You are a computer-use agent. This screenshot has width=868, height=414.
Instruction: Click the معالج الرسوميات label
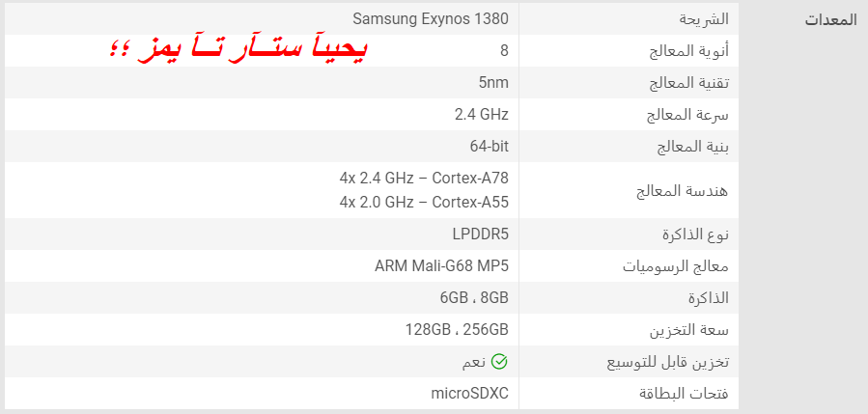click(676, 266)
